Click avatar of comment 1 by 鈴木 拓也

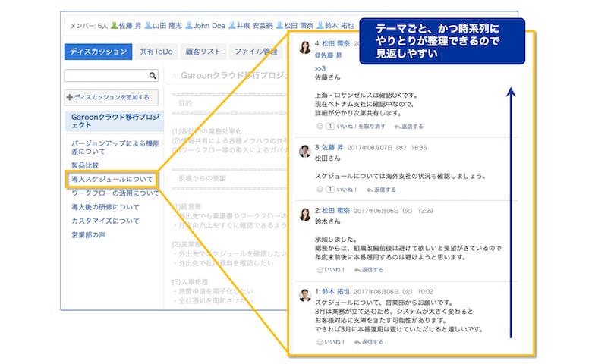click(x=305, y=295)
